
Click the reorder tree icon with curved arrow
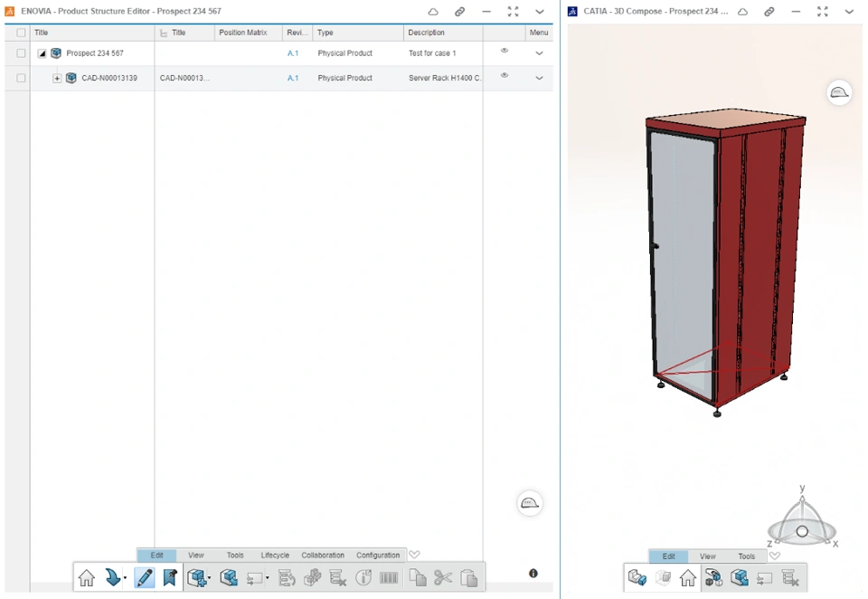tap(287, 578)
